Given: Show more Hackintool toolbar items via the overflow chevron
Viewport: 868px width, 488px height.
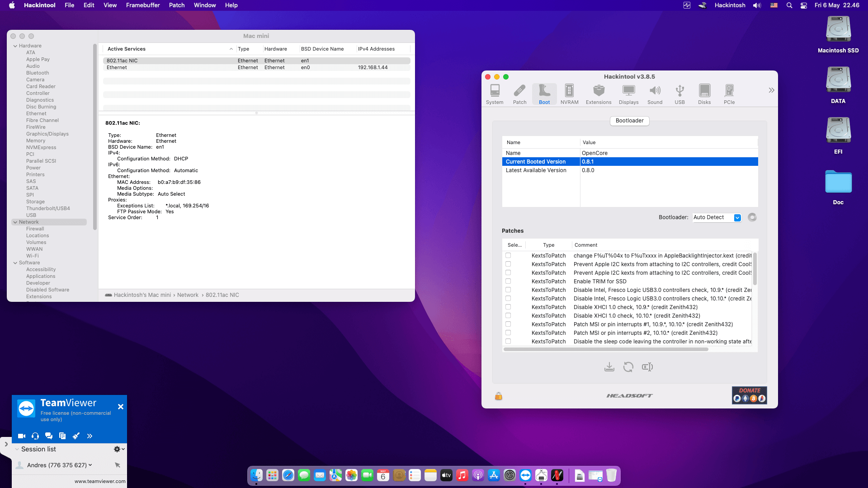Looking at the screenshot, I should click(771, 90).
